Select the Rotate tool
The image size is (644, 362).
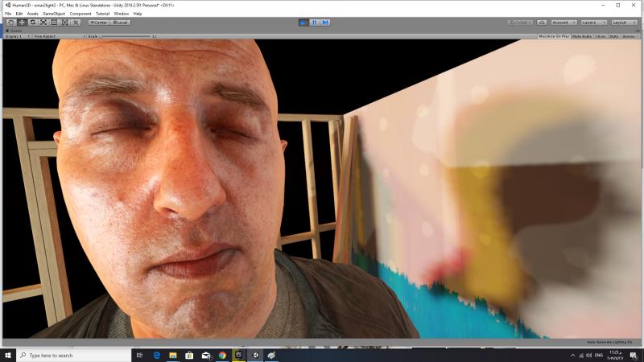coord(32,23)
